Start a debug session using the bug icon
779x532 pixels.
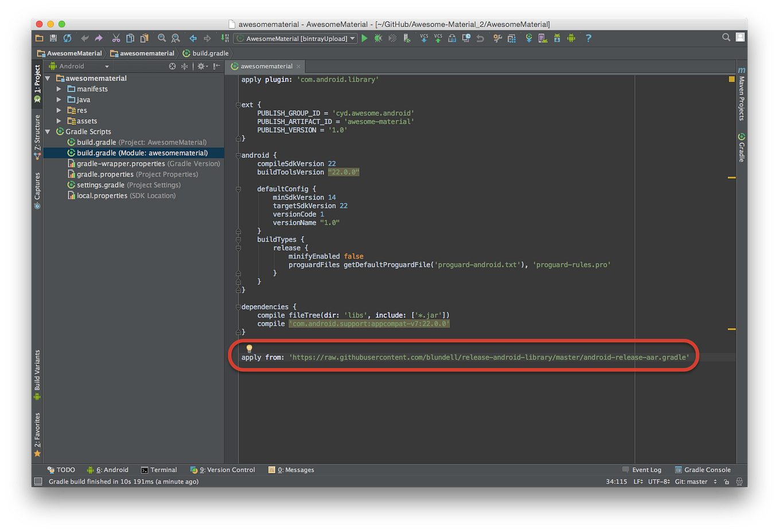click(377, 38)
